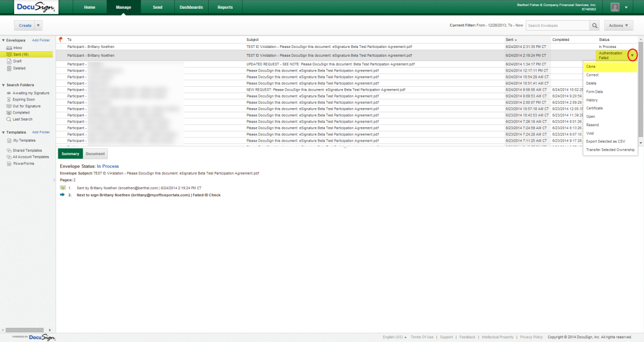Viewport: 644px width, 342px height.
Task: Click the sent envelope icon beside step 1
Action: click(63, 188)
